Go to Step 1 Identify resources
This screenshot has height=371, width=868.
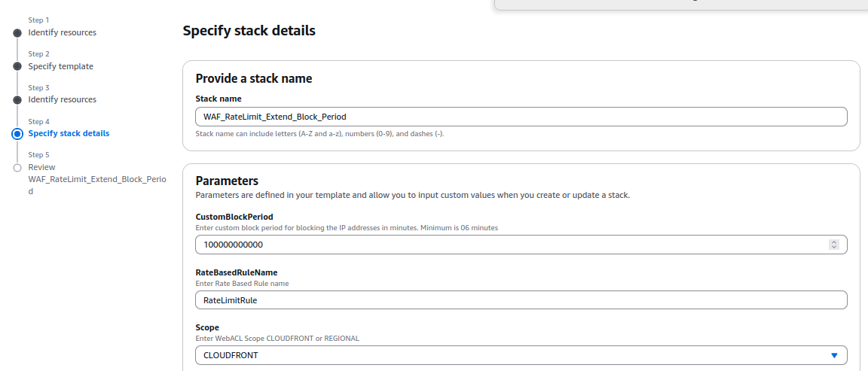(x=62, y=32)
